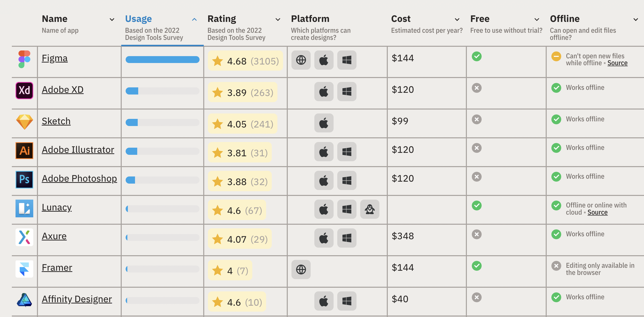Screen dimensions: 644x317
Task: Click the green free checkmark for Framer
Action: pyautogui.click(x=476, y=266)
